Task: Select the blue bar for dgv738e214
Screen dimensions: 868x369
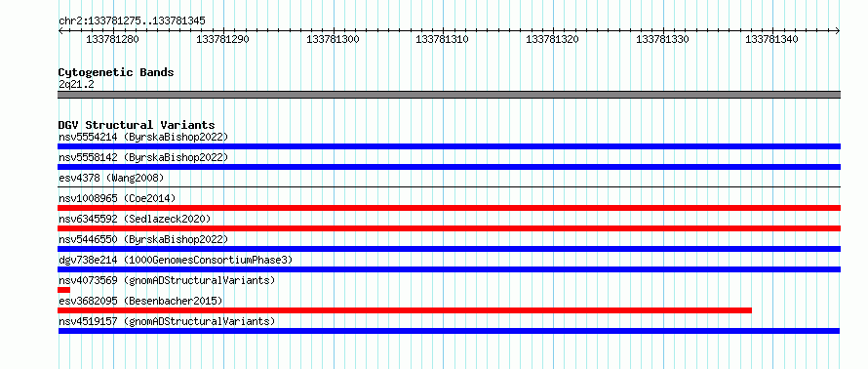Action: pos(449,269)
